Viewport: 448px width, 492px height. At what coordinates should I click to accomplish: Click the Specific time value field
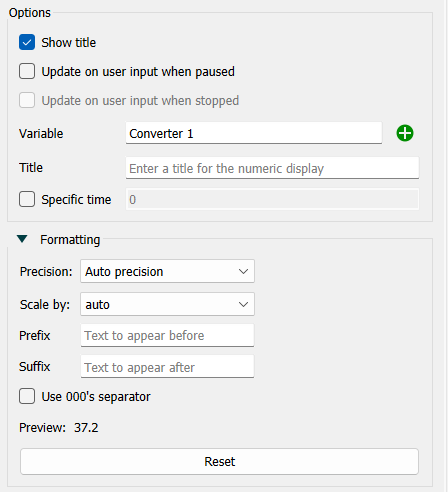coord(272,199)
